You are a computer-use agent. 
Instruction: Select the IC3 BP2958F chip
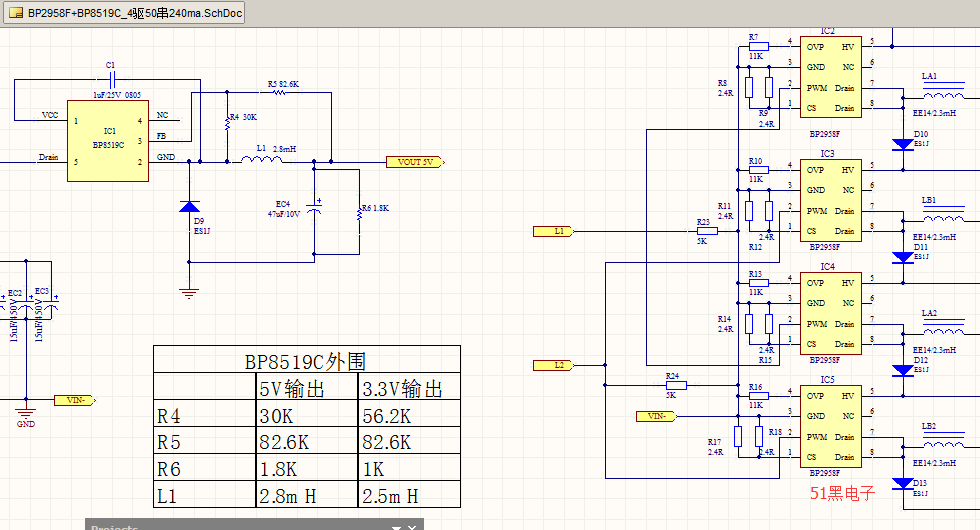831,200
